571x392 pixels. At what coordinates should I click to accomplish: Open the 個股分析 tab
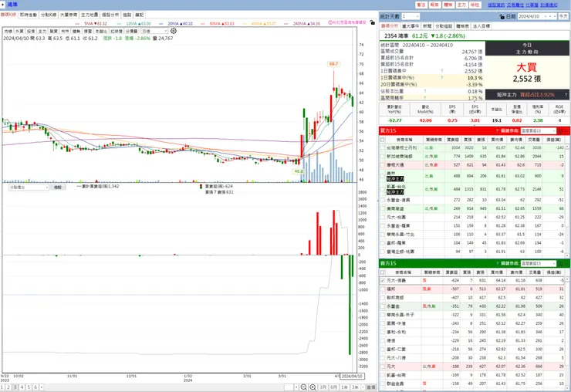click(x=110, y=15)
